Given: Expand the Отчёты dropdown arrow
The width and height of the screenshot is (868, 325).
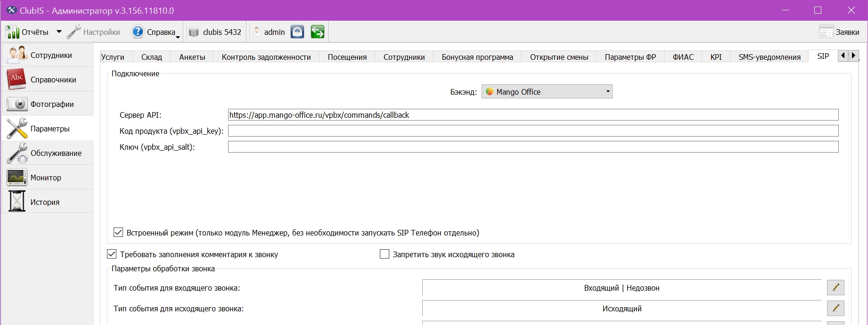Looking at the screenshot, I should pos(59,32).
